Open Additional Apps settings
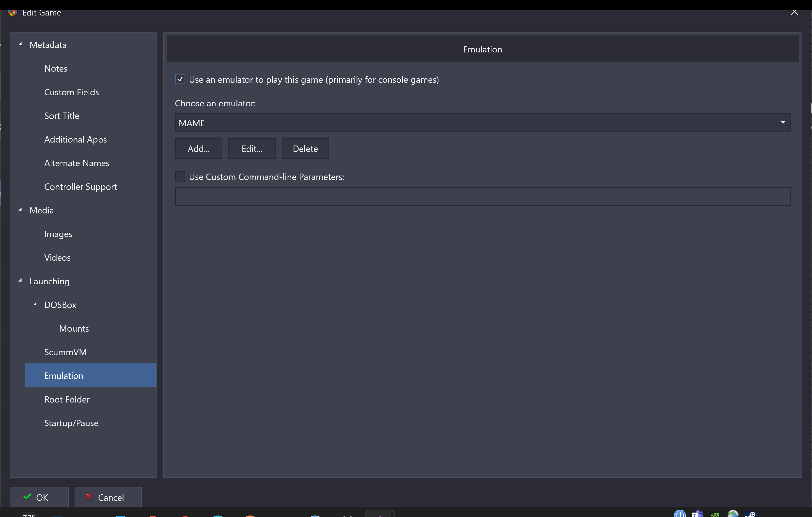This screenshot has width=812, height=517. [76, 139]
